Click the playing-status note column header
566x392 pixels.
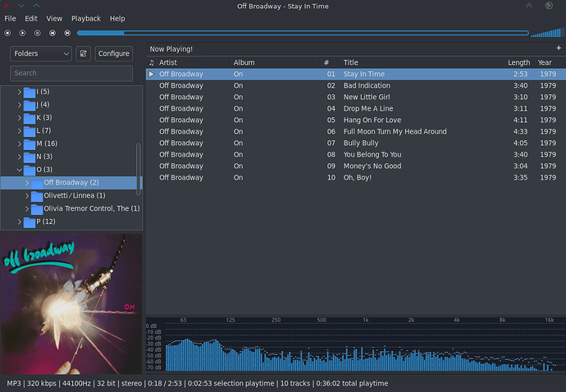pos(151,62)
